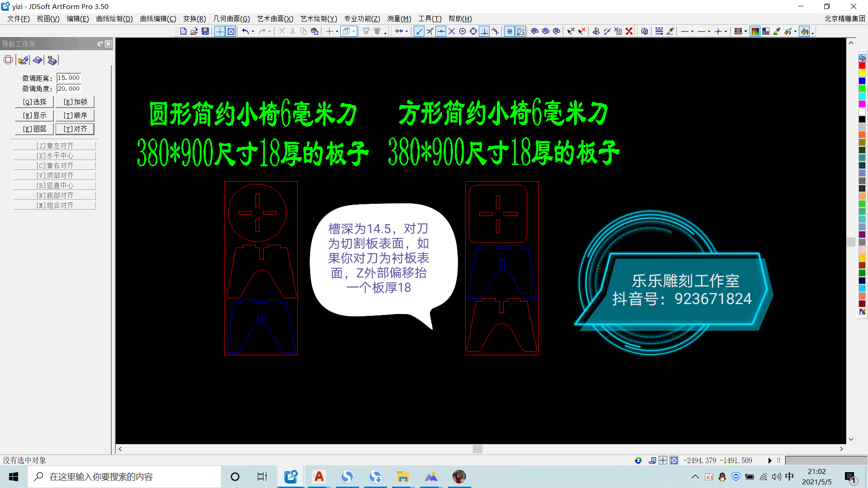Click the [Z]靠左对齐 button
The width and height of the screenshot is (868, 488).
coord(55,145)
